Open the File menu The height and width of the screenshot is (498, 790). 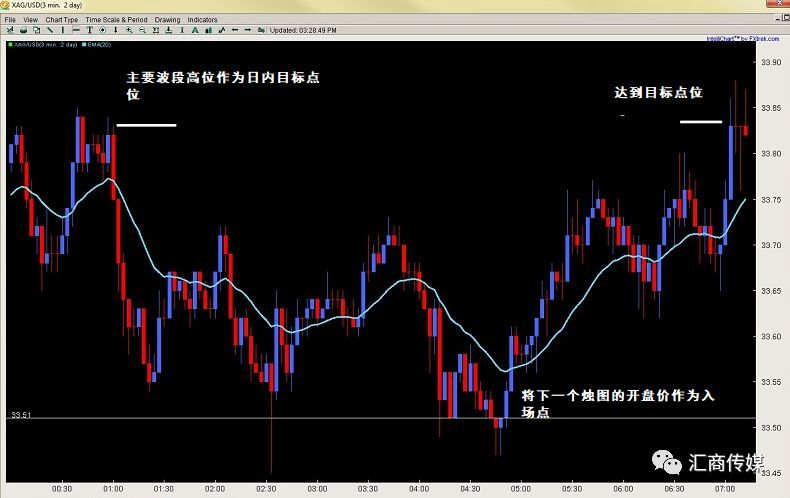coord(10,20)
